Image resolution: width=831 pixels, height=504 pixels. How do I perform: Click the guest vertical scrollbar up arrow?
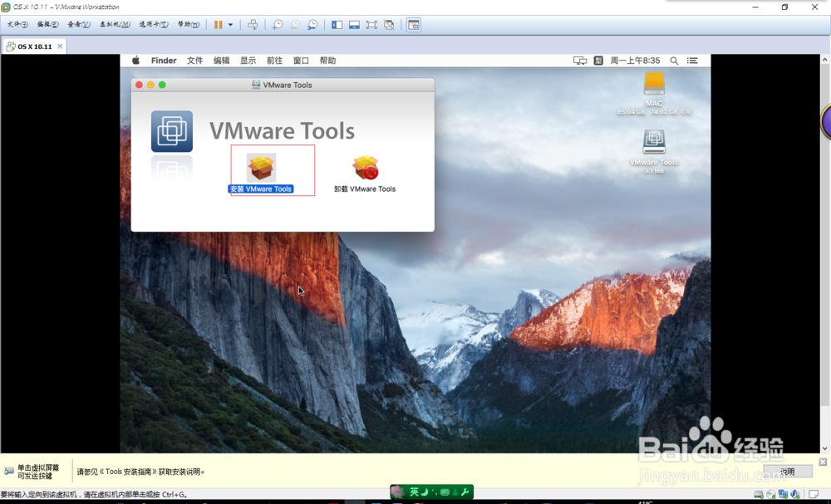[824, 60]
